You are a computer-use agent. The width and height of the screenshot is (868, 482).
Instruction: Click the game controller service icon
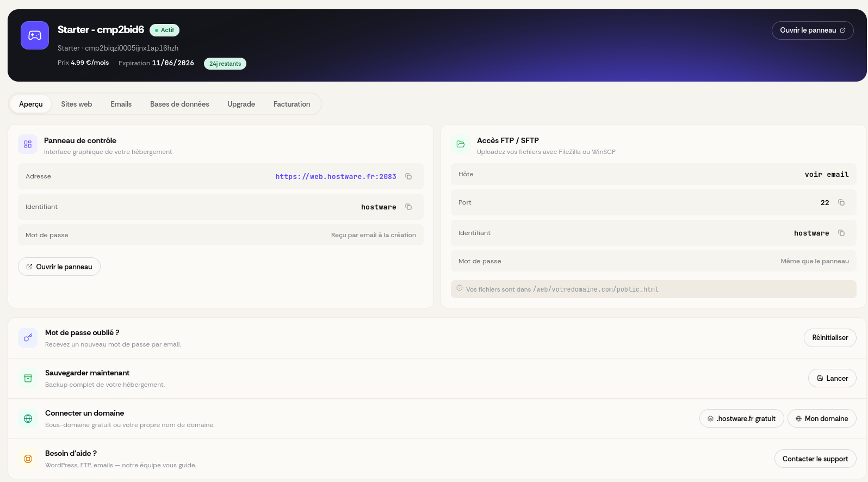[35, 35]
